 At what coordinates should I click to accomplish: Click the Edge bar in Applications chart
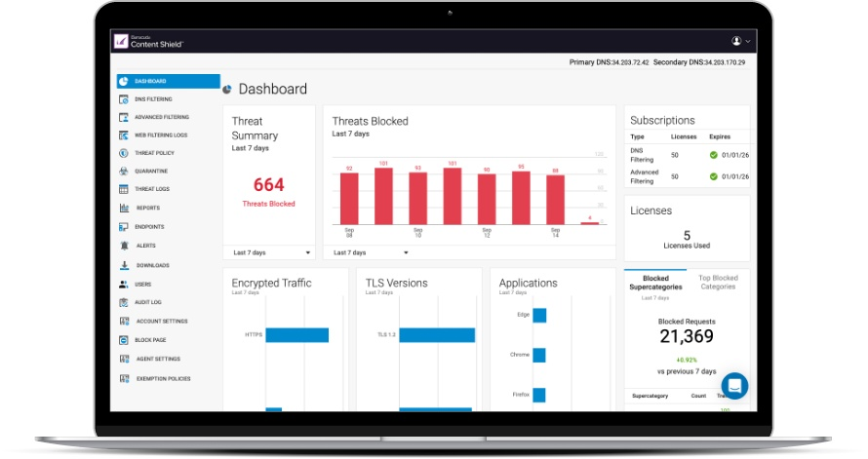coord(539,315)
